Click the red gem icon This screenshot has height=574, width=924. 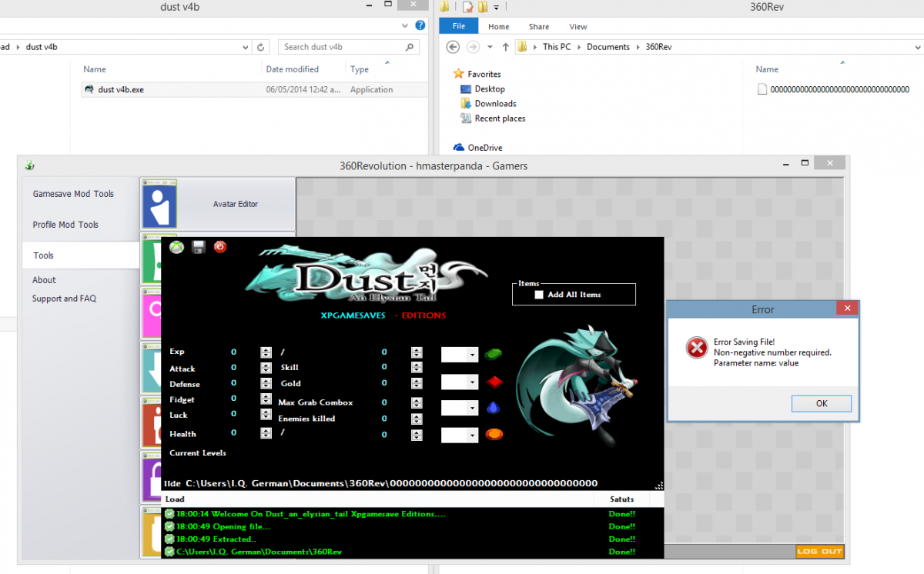point(493,382)
